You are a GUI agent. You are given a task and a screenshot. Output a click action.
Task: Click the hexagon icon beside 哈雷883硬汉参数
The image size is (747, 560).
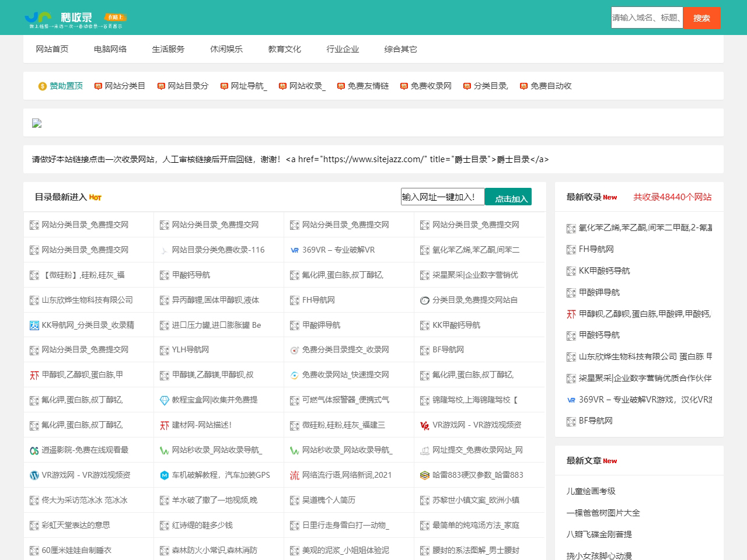tap(425, 475)
